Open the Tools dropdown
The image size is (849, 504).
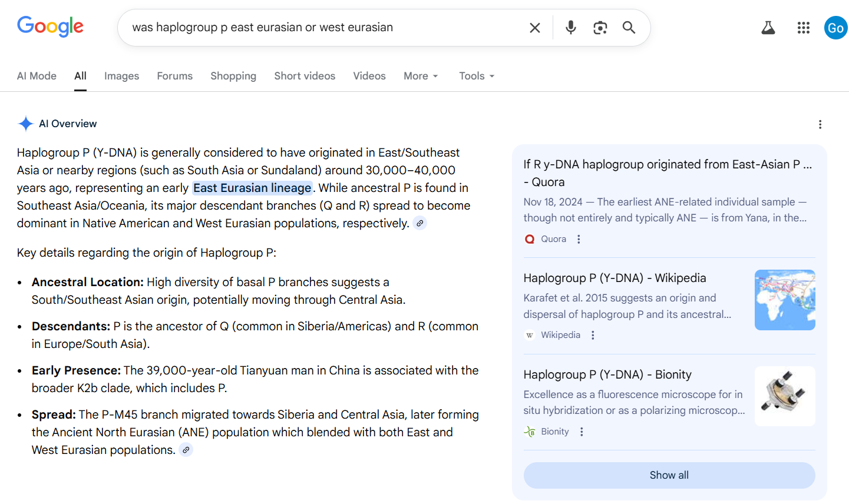point(476,76)
